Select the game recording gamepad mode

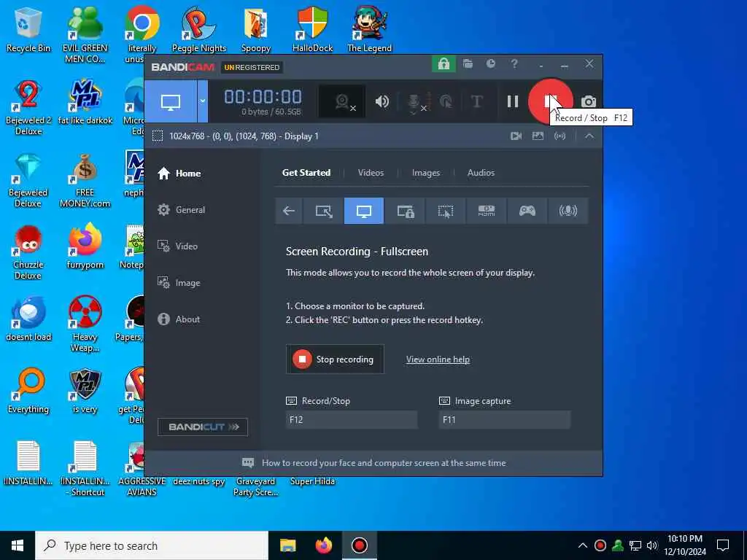[527, 211]
